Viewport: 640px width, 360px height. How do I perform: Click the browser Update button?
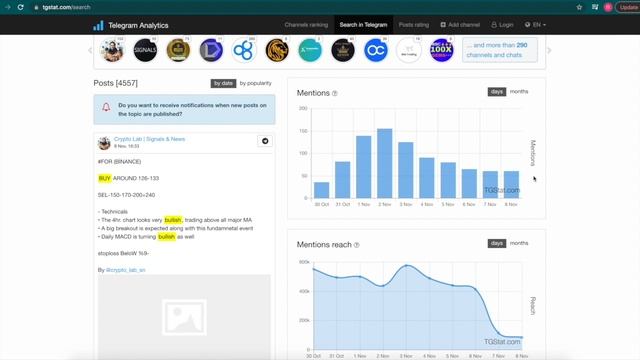pyautogui.click(x=628, y=7)
